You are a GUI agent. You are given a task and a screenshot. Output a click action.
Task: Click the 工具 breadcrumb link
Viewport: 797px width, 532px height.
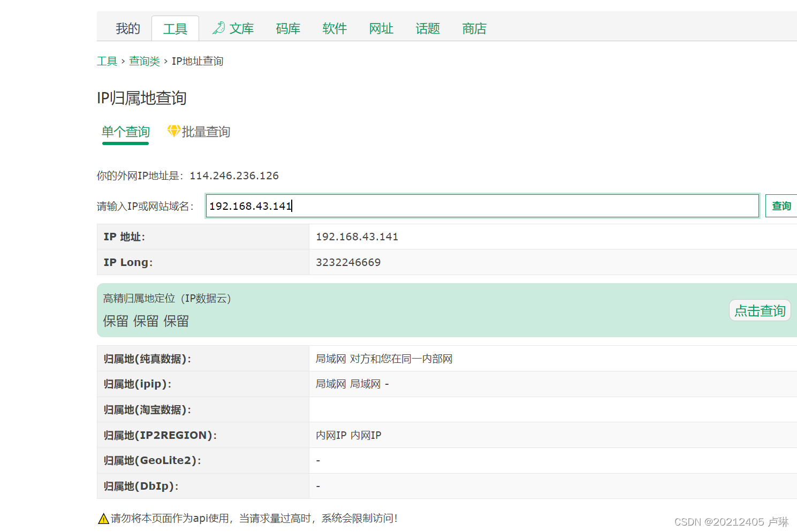tap(107, 61)
